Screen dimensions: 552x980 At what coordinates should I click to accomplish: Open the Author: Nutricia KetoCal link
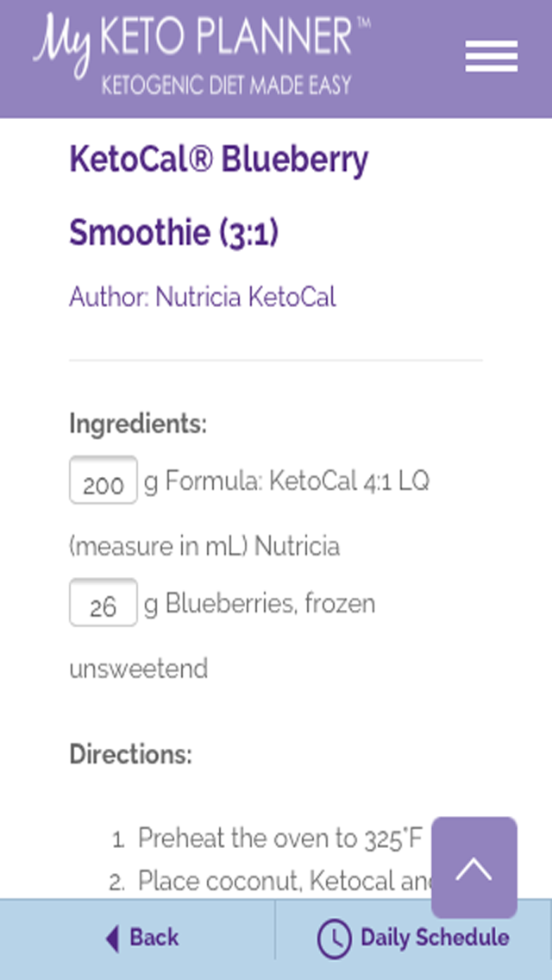tap(203, 297)
